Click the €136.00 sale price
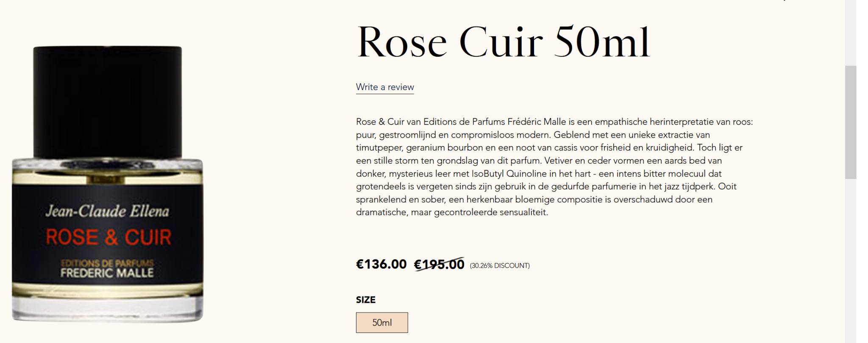Viewport: 868px width, 343px height. click(381, 264)
